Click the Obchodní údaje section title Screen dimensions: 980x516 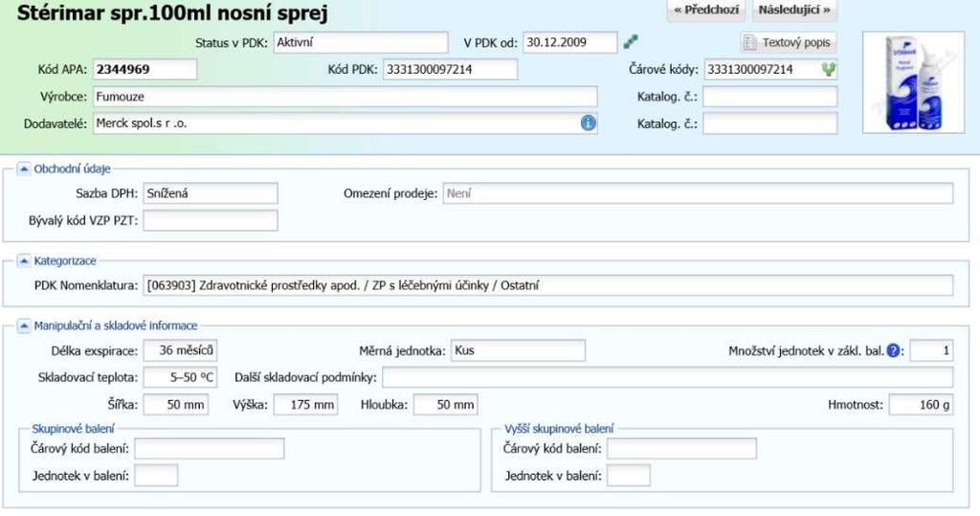coord(72,168)
